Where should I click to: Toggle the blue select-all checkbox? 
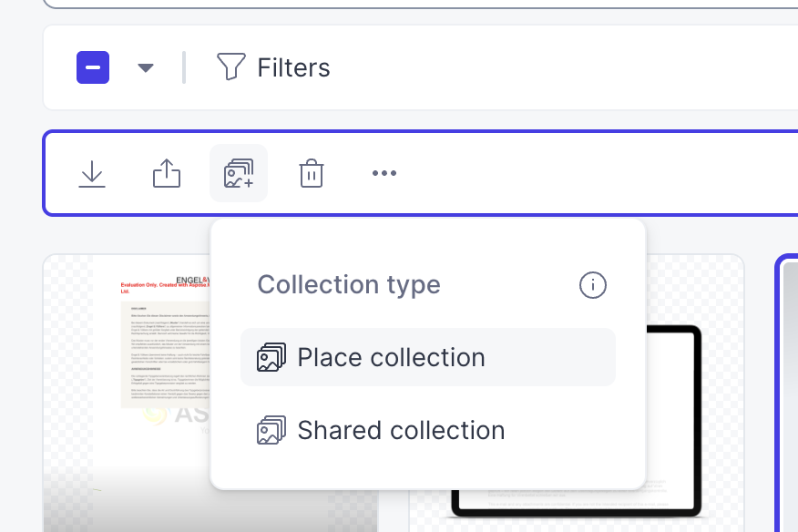point(93,67)
